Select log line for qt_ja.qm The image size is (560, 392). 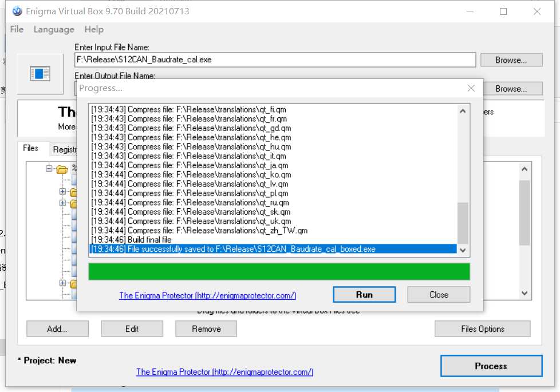273,165
